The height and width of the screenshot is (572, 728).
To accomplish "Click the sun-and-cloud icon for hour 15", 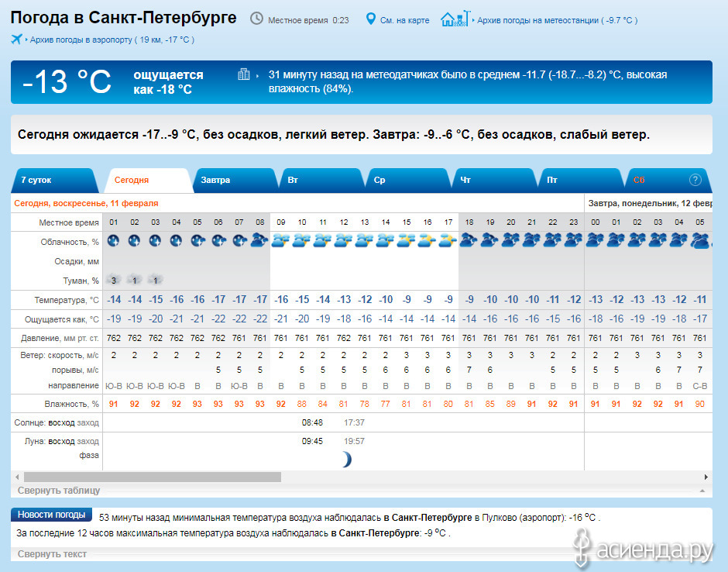I will [x=406, y=240].
